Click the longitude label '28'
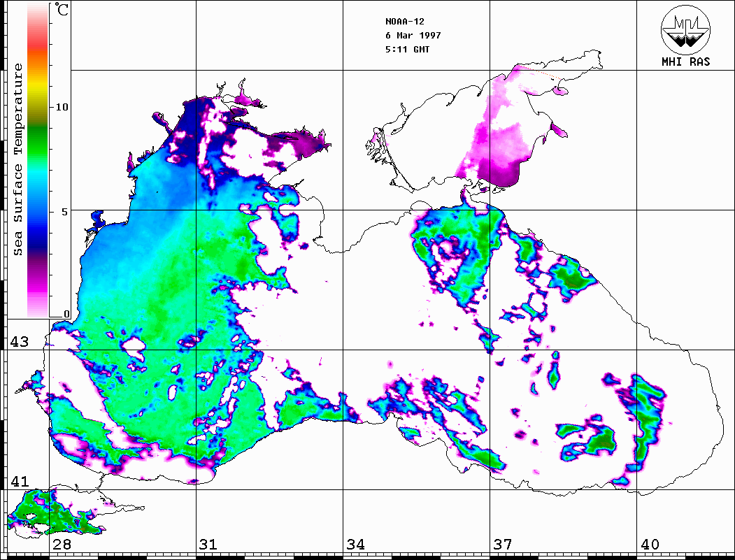This screenshot has width=735, height=560. point(62,545)
